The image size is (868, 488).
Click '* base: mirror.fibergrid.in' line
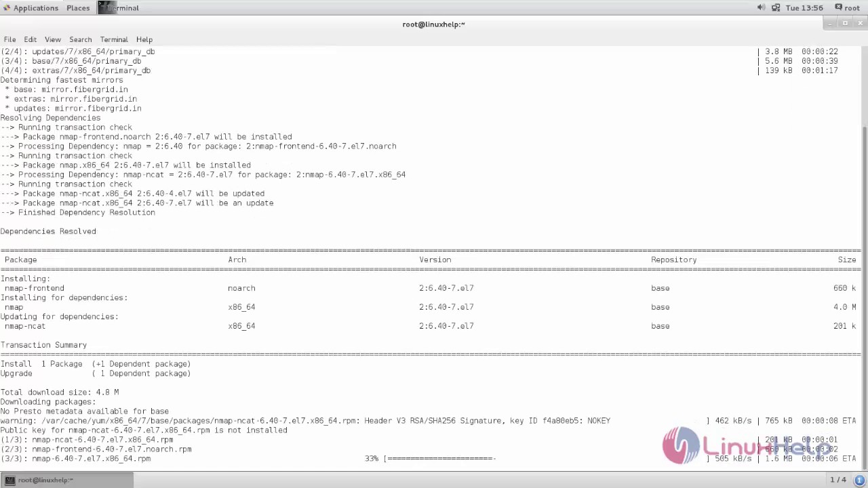point(66,89)
